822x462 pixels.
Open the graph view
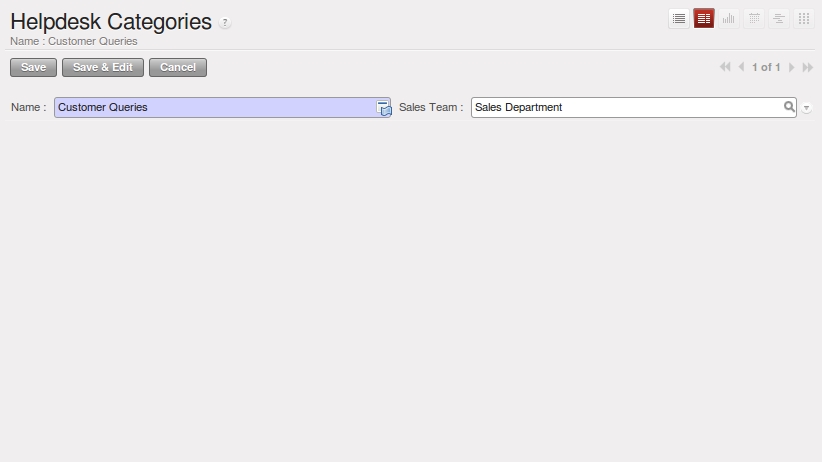[729, 19]
